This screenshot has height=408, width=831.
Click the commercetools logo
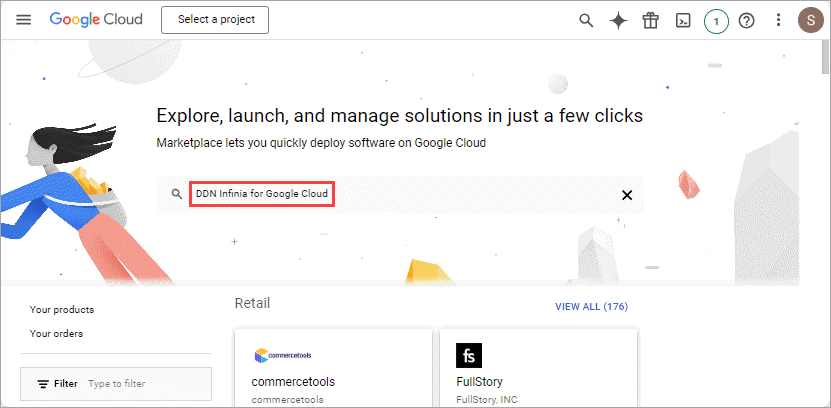pyautogui.click(x=283, y=355)
